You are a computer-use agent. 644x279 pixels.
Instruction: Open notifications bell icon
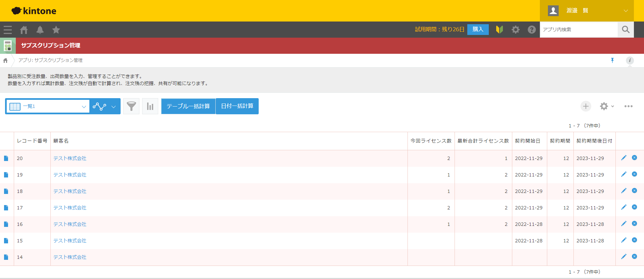[x=40, y=30]
